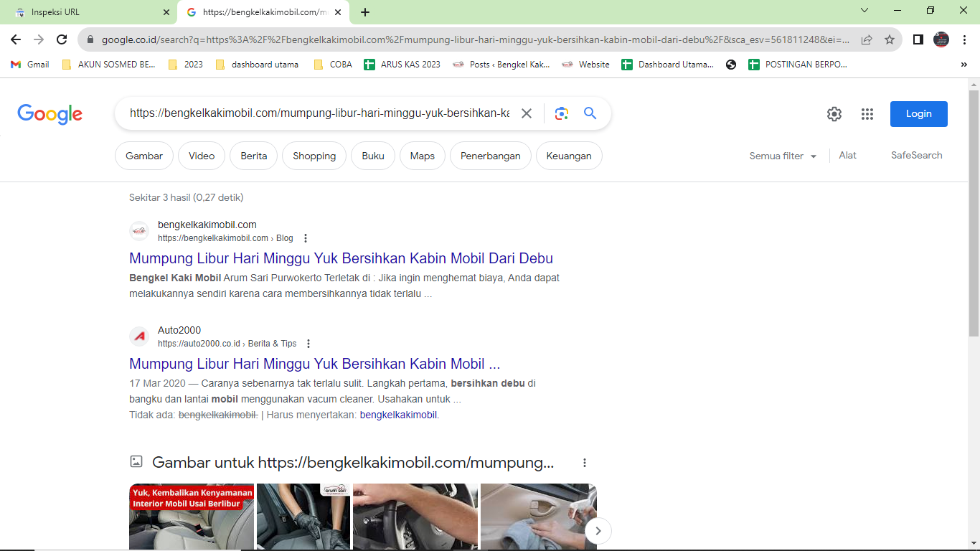Viewport: 980px width, 551px height.
Task: Filter results by Gambar
Action: (x=144, y=156)
